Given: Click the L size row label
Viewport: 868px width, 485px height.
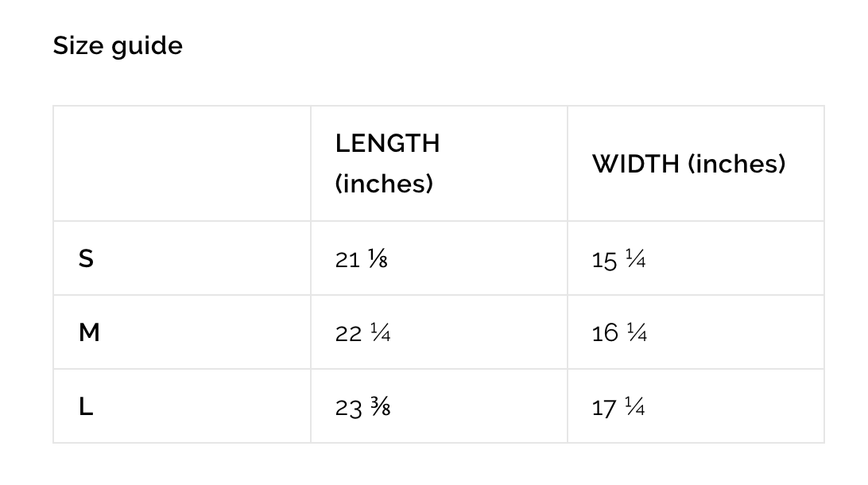Looking at the screenshot, I should tap(86, 407).
